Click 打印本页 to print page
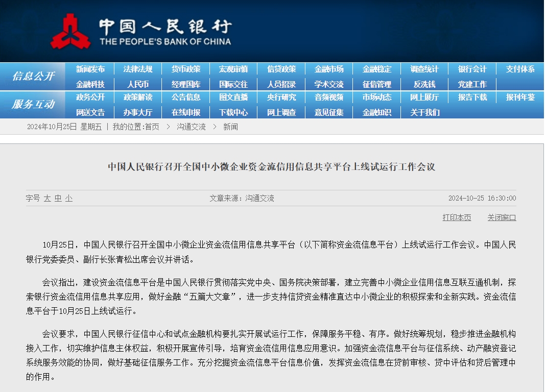 (457, 217)
